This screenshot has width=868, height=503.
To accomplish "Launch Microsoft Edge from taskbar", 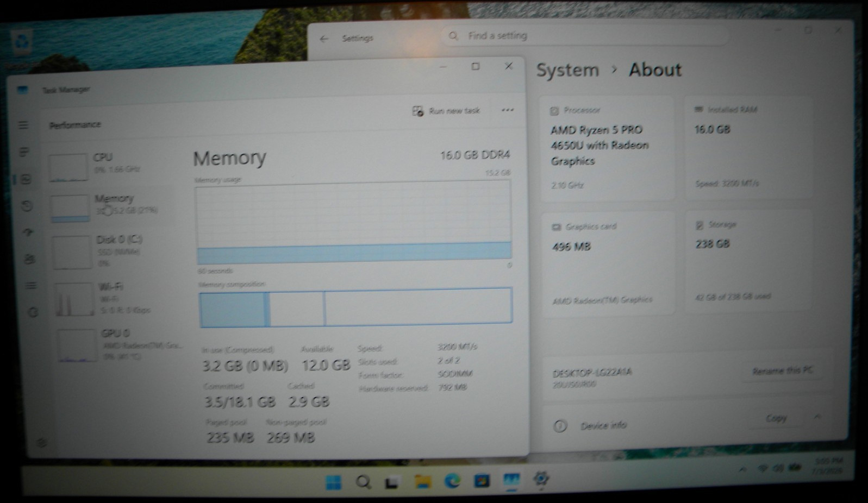I will (x=452, y=481).
